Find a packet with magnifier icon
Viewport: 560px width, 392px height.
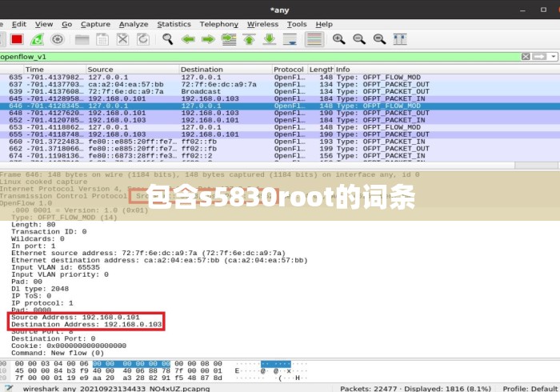pyautogui.click(x=167, y=39)
